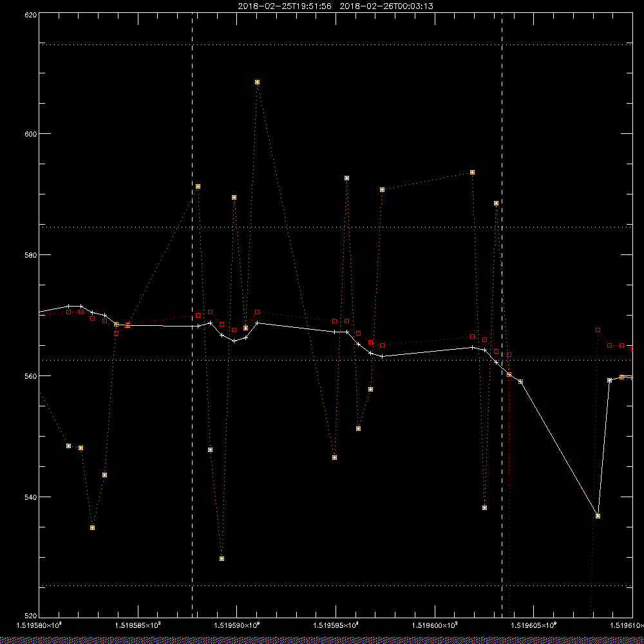Viewport: 644px width, 644px height.
Task: Click the x-axis label 1.519580×10⁹
Action: pos(39,625)
